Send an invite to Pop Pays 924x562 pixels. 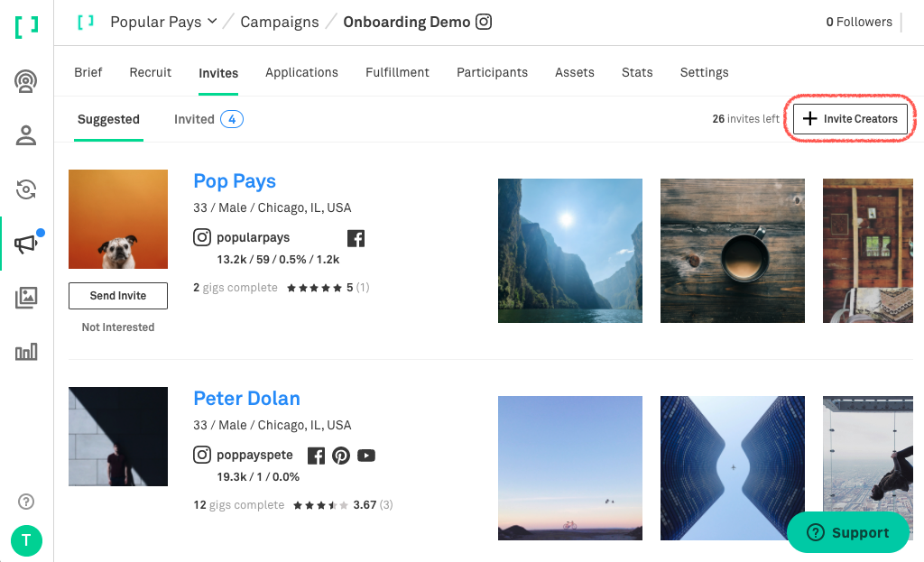click(x=117, y=295)
